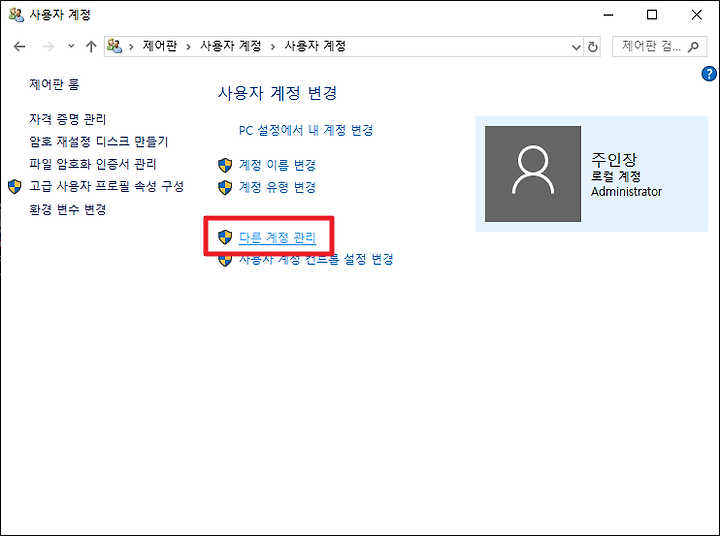Click the forward navigation arrow
The image size is (720, 536).
tap(48, 46)
